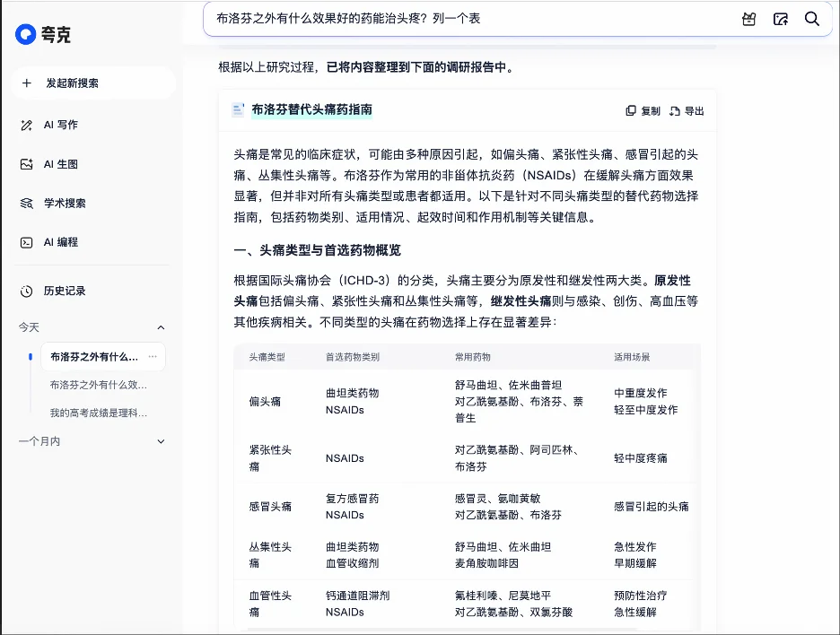
Task: Collapse the 今天 history group
Action: coord(161,327)
